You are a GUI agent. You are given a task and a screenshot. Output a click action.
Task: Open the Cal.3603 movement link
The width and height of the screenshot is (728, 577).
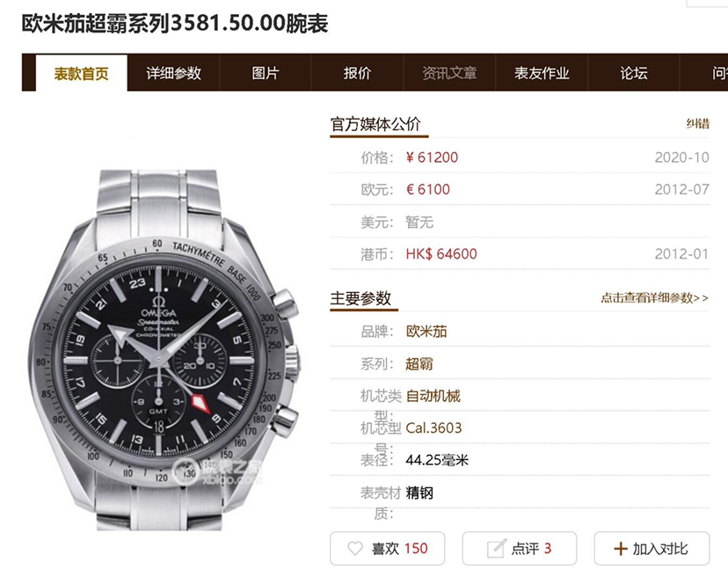pos(433,427)
